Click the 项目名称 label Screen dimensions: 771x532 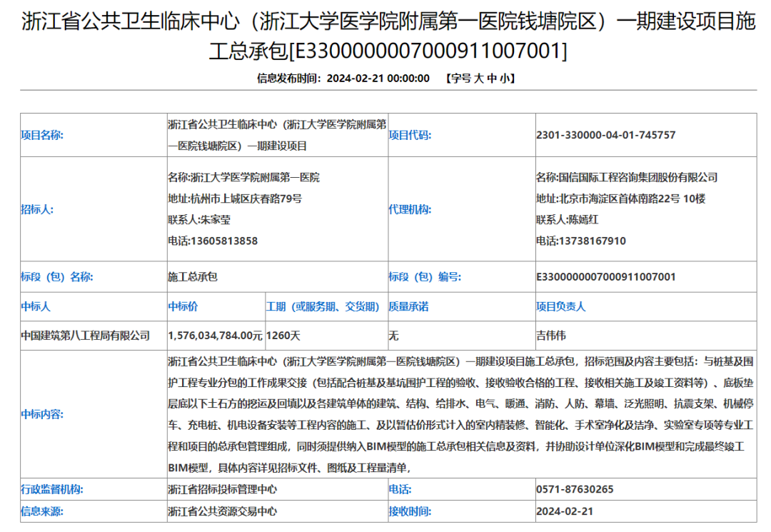[x=42, y=135]
